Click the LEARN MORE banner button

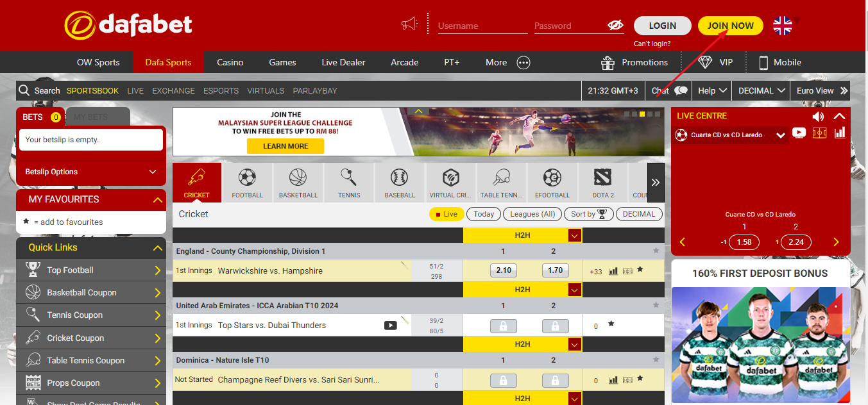tap(285, 146)
